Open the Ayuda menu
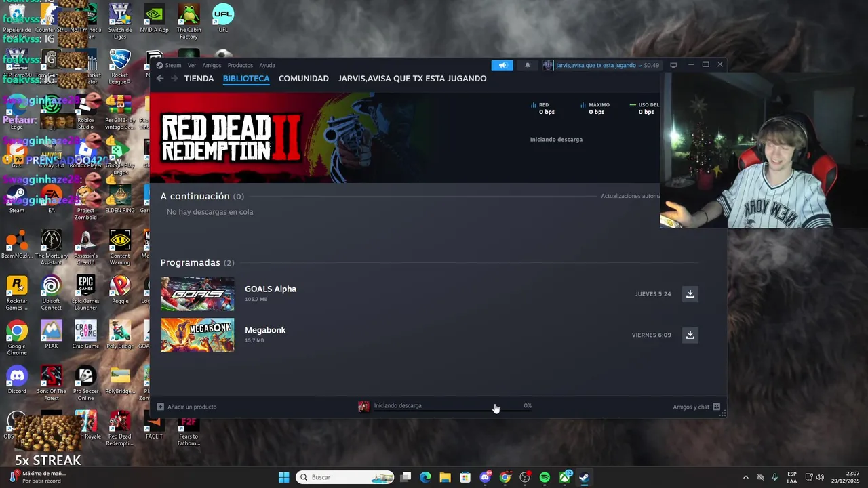This screenshot has height=488, width=868. (267, 66)
